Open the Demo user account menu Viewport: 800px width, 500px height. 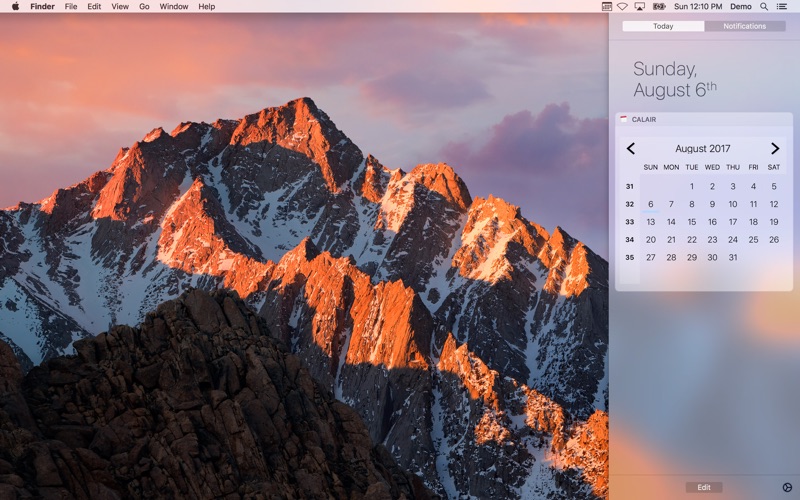pos(740,6)
